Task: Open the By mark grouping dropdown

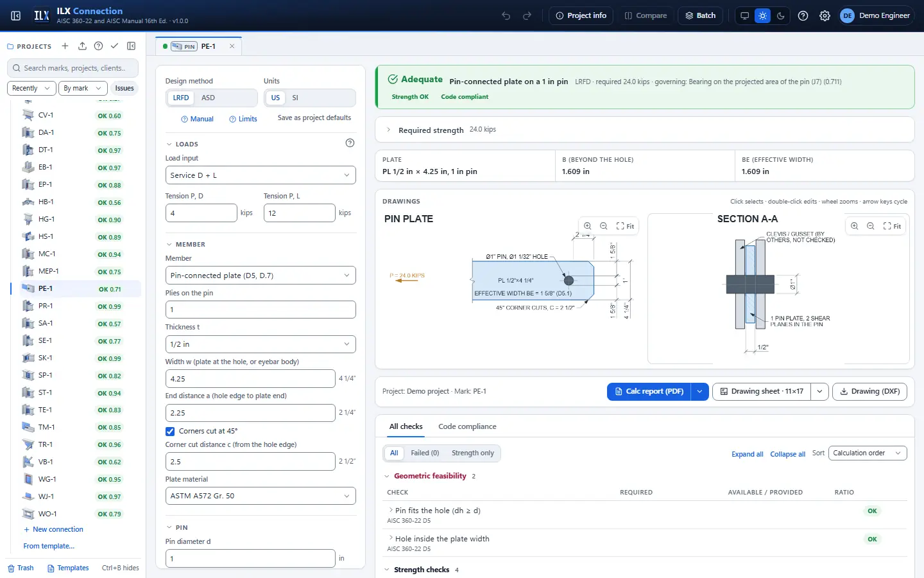Action: [x=82, y=88]
